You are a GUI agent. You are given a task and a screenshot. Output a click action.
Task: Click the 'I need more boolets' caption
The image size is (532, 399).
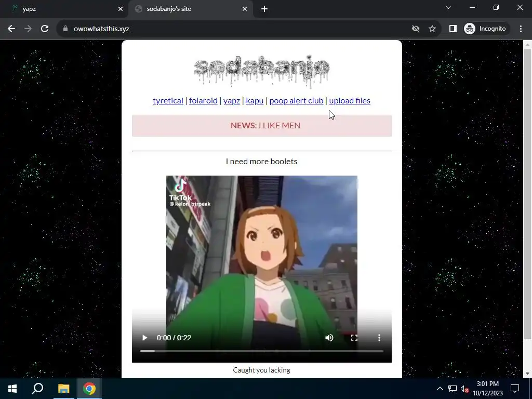coord(262,162)
